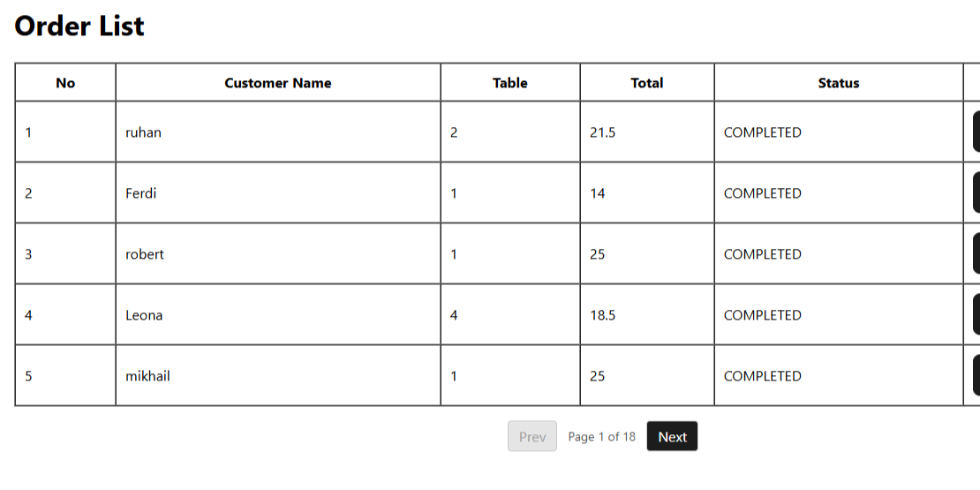Click the Page 1 of 18 indicator
This screenshot has height=490, width=980.
(602, 436)
